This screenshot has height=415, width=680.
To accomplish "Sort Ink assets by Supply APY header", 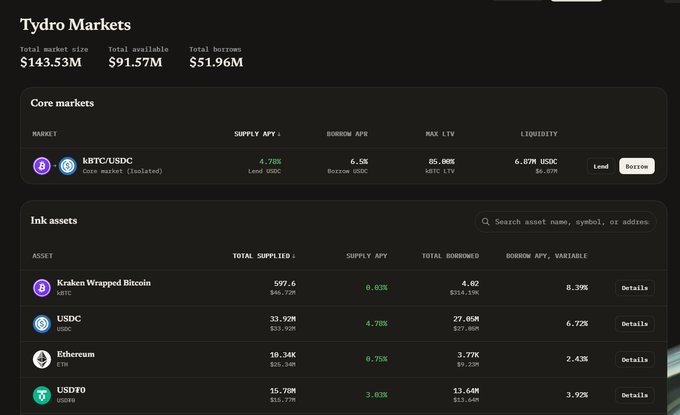I will pos(366,256).
